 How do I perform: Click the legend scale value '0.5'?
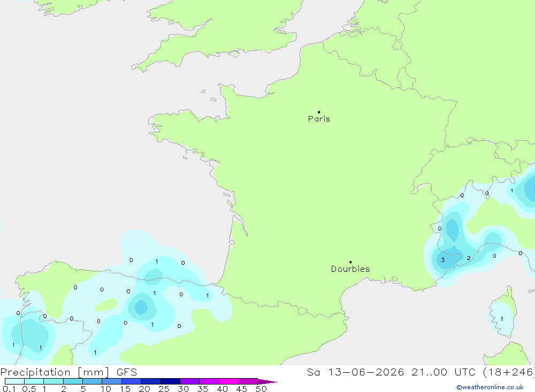pos(29,389)
